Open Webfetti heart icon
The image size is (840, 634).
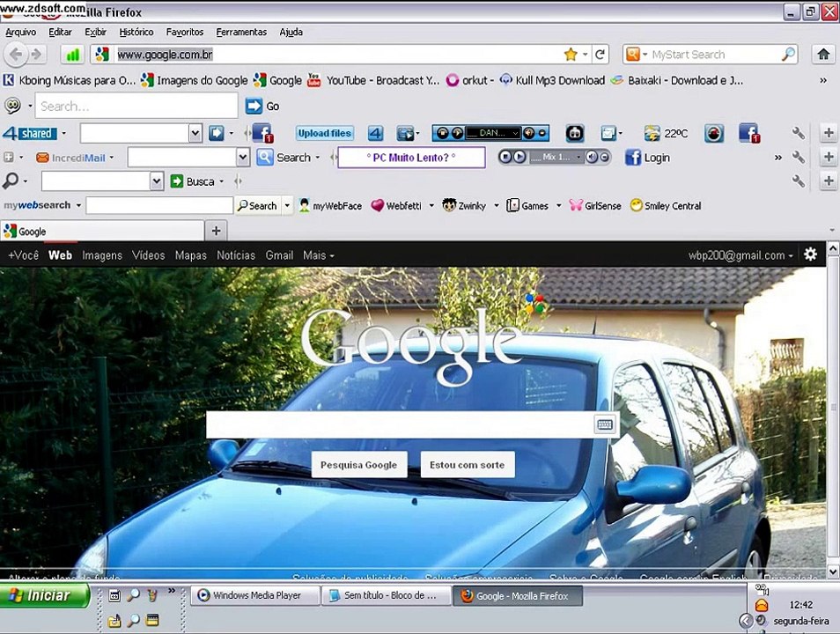377,206
